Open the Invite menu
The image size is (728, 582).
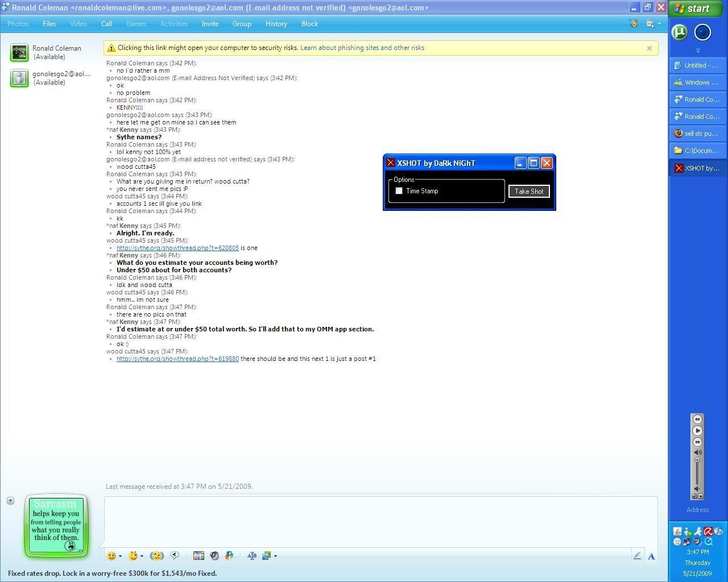pyautogui.click(x=210, y=24)
